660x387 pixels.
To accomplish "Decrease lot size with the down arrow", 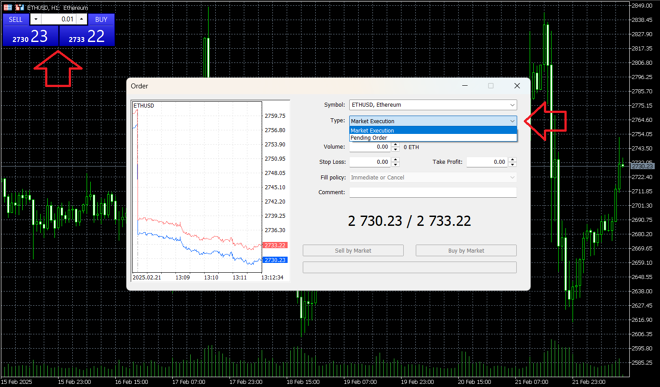I will (36, 19).
